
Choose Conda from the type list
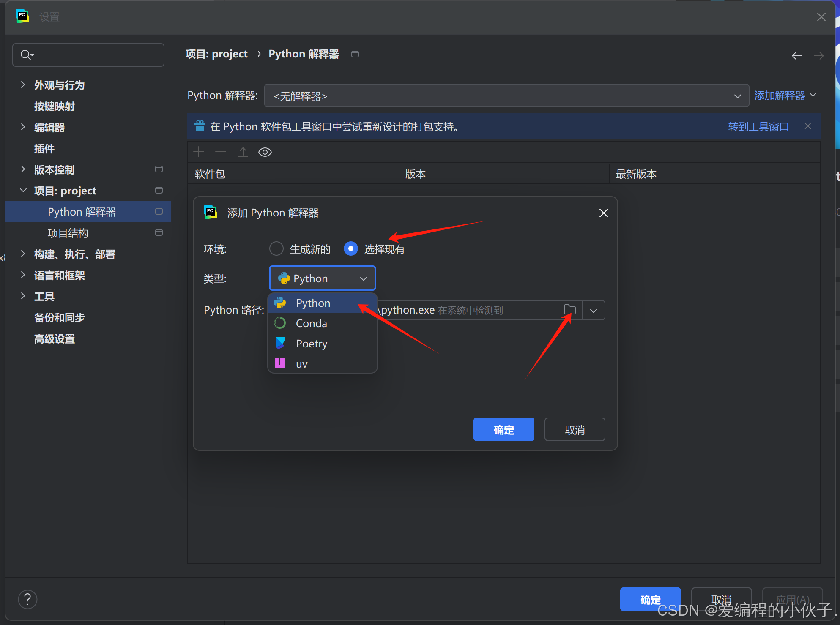coord(311,323)
